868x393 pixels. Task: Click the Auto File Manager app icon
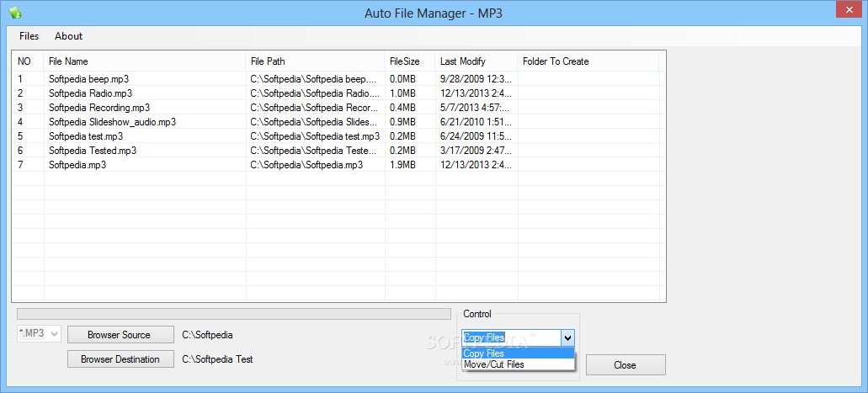(15, 13)
